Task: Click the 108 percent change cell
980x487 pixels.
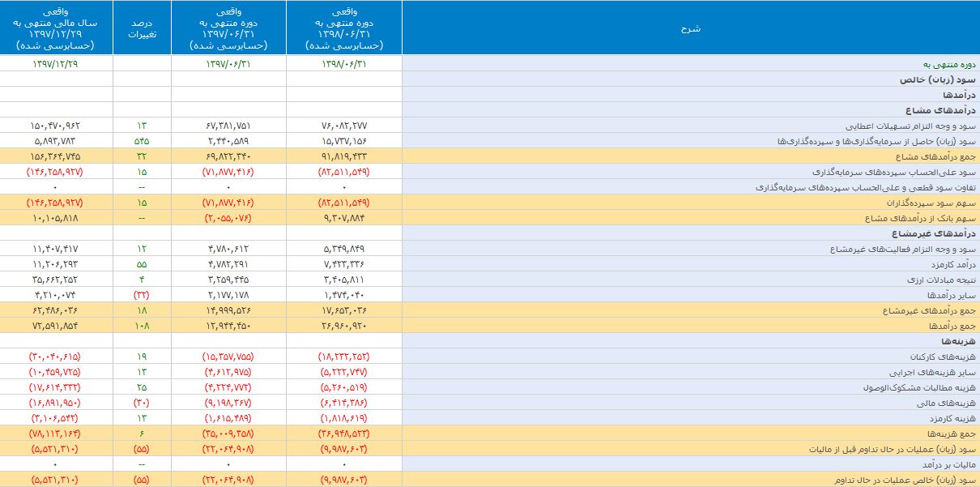Action: coord(142,326)
